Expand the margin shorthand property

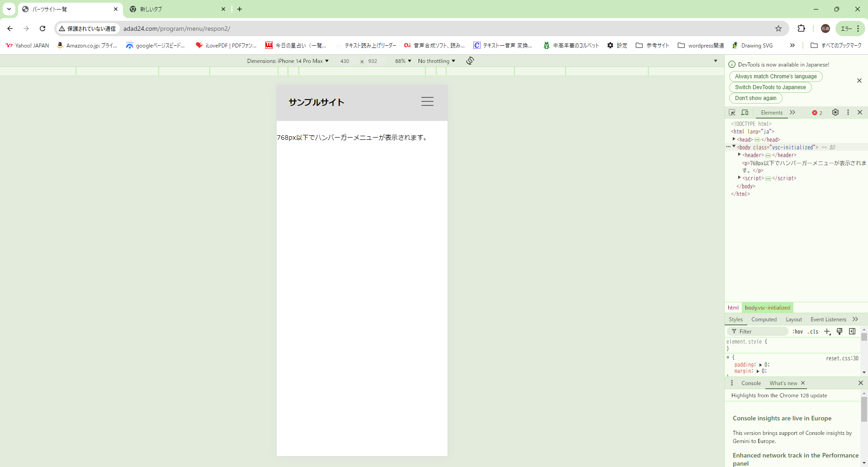click(x=758, y=371)
